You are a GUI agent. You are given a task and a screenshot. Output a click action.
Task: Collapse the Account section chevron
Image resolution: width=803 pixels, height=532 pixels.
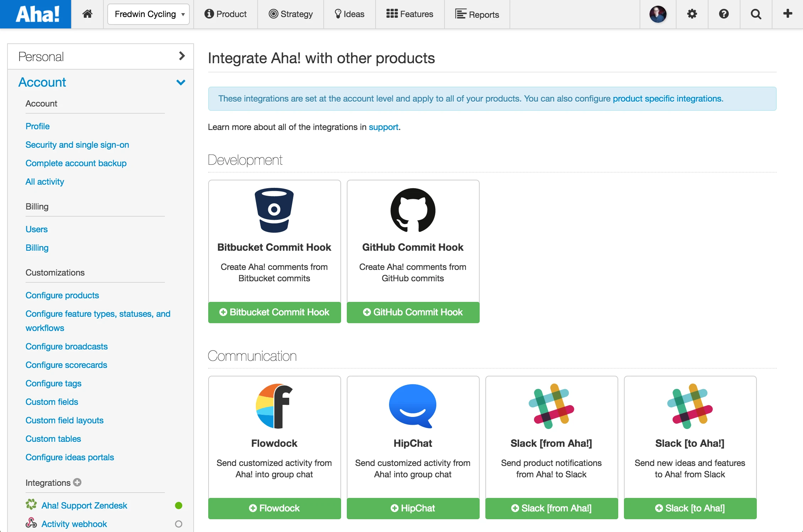tap(181, 82)
